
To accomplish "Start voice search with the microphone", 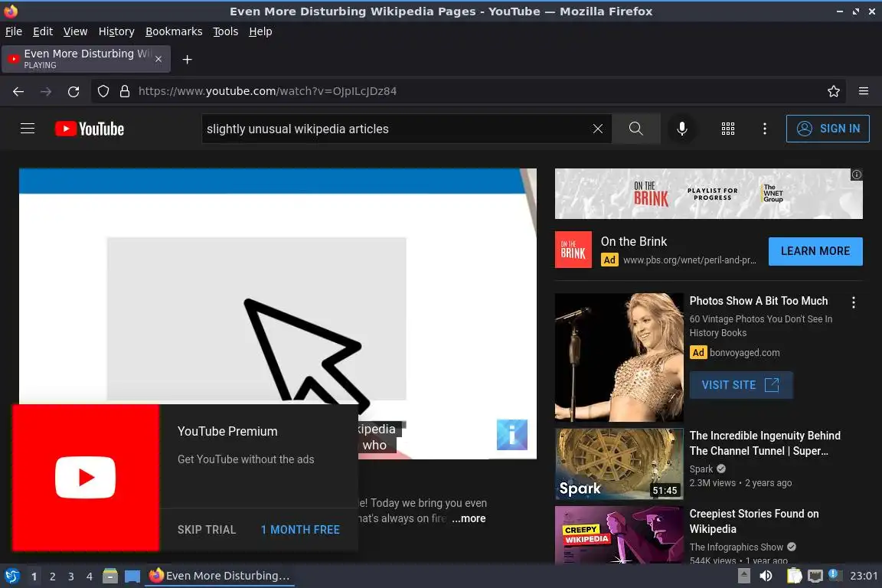I will point(681,129).
